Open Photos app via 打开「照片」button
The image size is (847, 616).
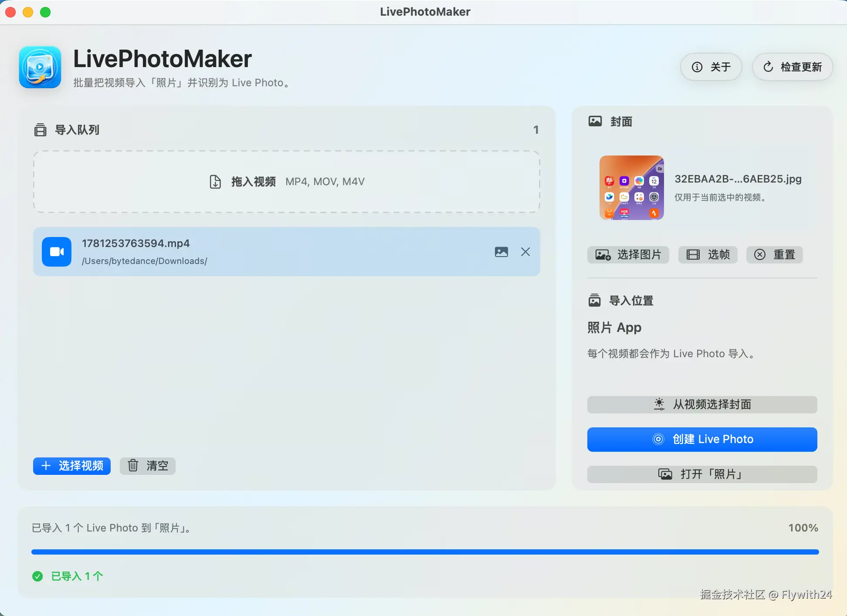coord(702,474)
